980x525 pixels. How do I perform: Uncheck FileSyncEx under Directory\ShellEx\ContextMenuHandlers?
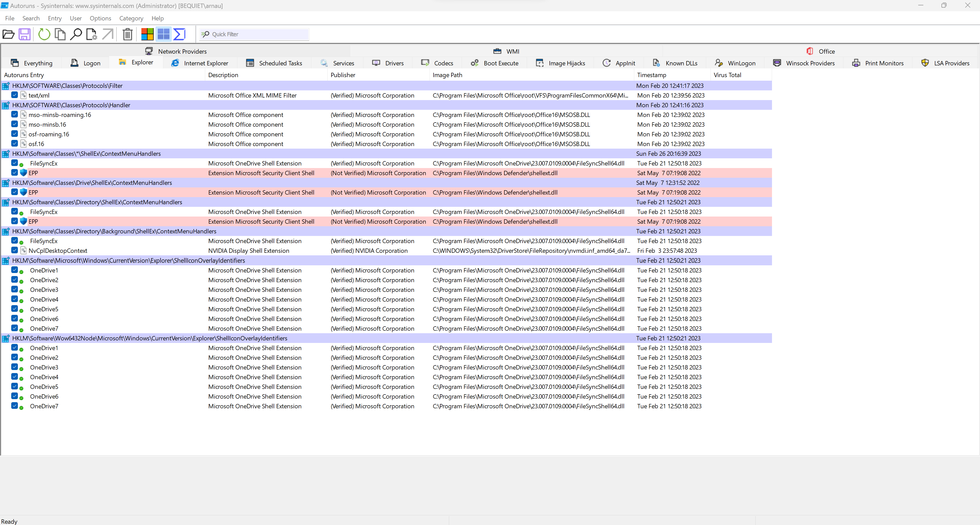tap(15, 211)
